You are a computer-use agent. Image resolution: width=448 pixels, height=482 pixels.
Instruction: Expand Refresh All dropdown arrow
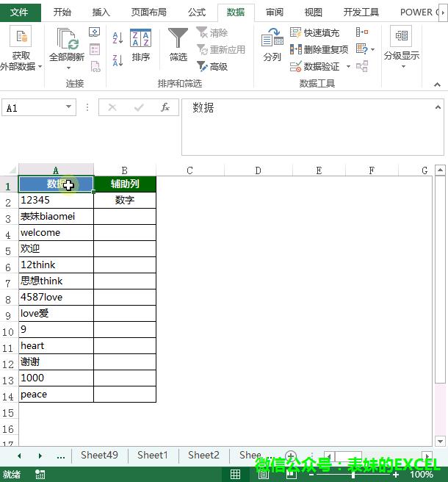point(69,68)
